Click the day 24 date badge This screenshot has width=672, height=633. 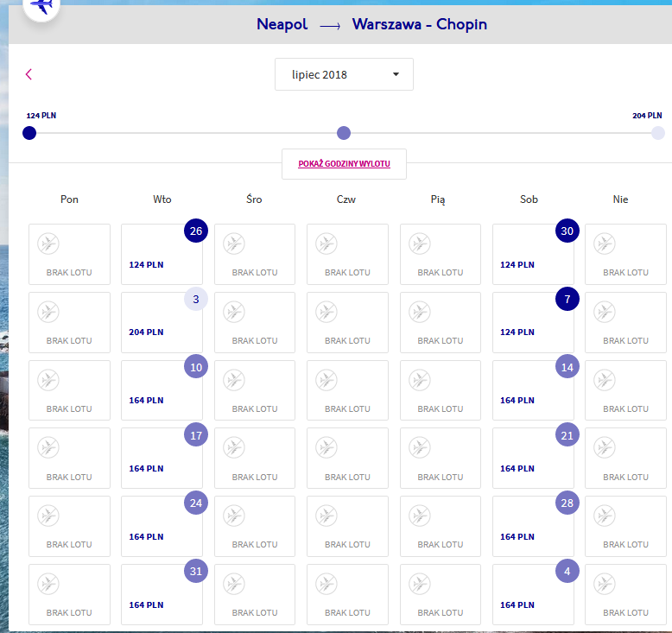click(196, 503)
